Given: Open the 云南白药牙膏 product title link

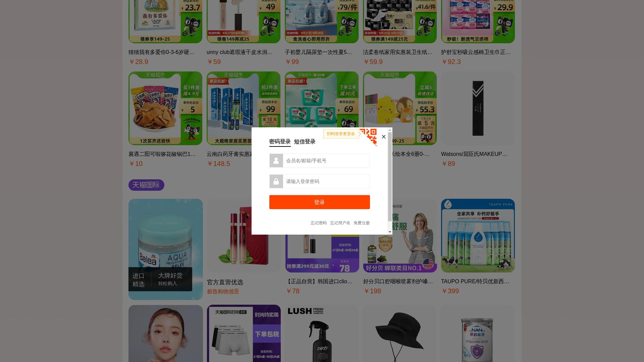Looking at the screenshot, I should pos(229,154).
